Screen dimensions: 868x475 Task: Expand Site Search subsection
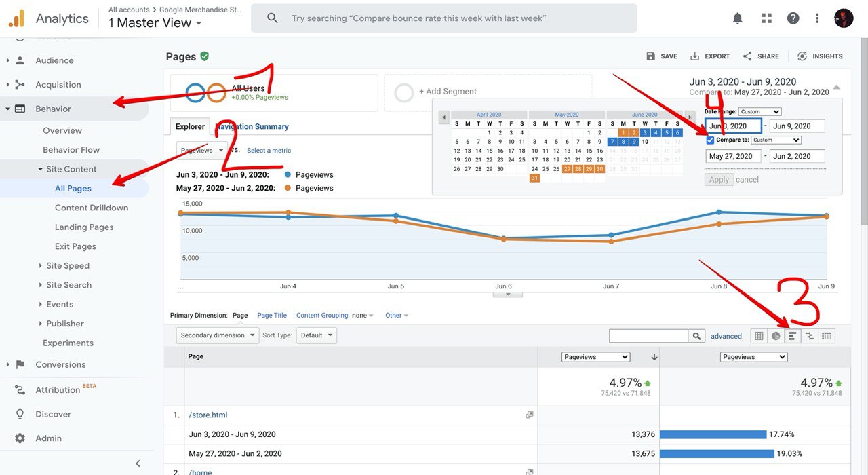pyautogui.click(x=41, y=285)
